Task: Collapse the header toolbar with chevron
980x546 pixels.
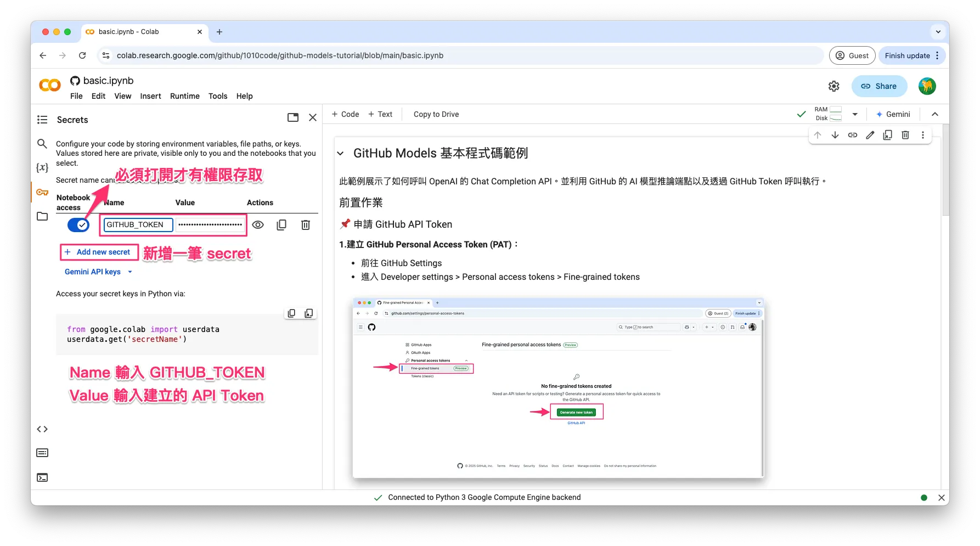Action: click(935, 114)
